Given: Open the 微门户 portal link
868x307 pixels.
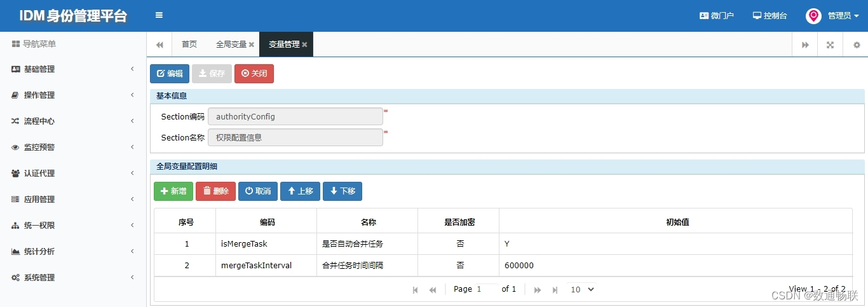Looking at the screenshot, I should (717, 15).
